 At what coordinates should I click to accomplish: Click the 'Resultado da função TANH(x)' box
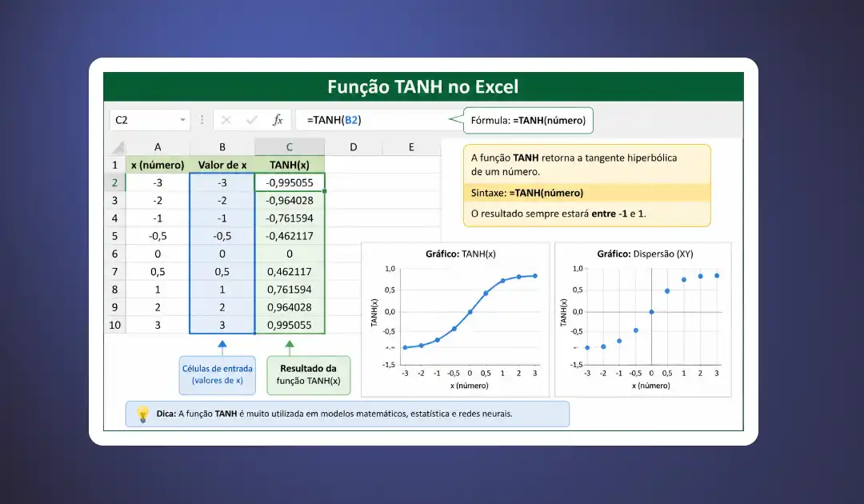pos(309,374)
